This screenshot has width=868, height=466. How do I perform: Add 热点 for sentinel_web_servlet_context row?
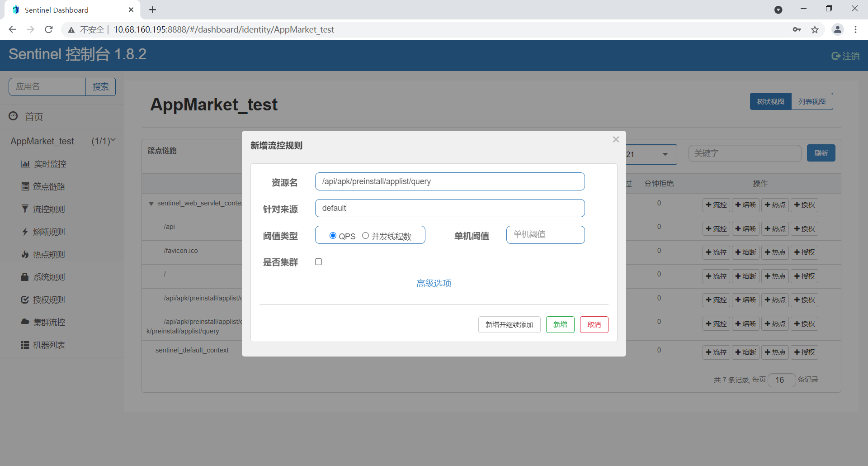[x=775, y=205]
